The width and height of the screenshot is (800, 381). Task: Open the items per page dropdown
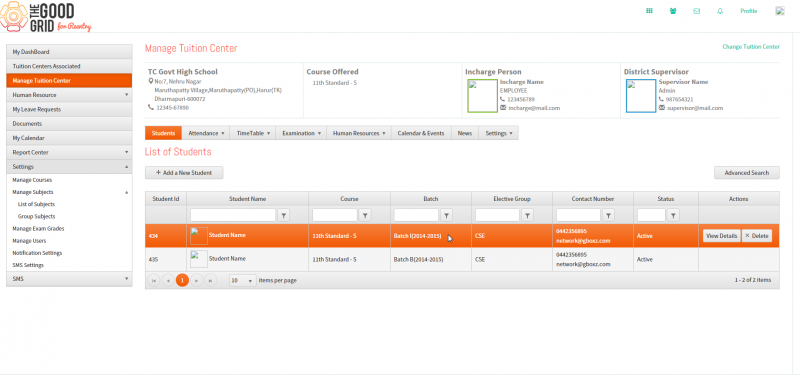242,281
